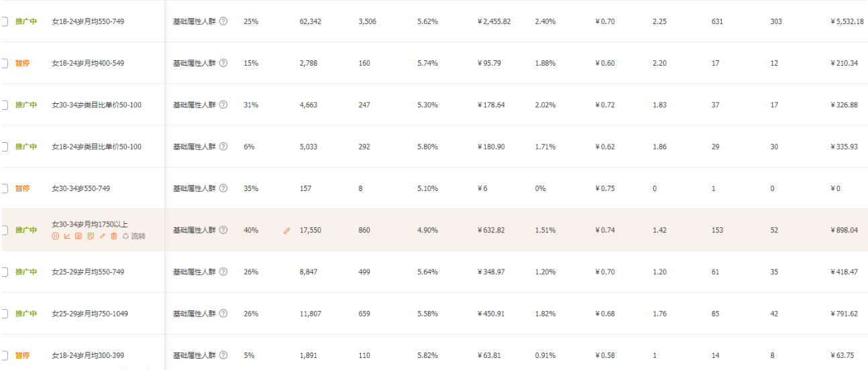Show help for 基础属性人群 in 女30-34岁550-749 row

pyautogui.click(x=223, y=188)
